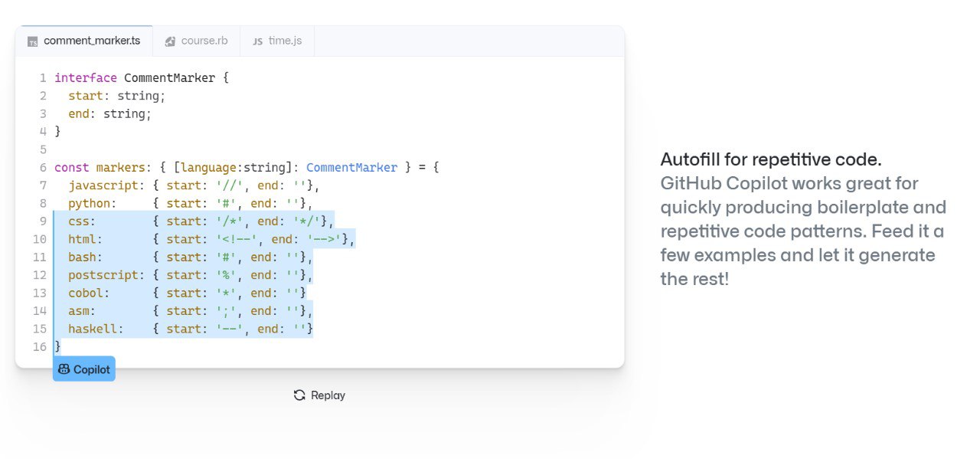This screenshot has height=459, width=980.
Task: Click the blue CommentMarker type reference on line 6
Action: (x=351, y=167)
